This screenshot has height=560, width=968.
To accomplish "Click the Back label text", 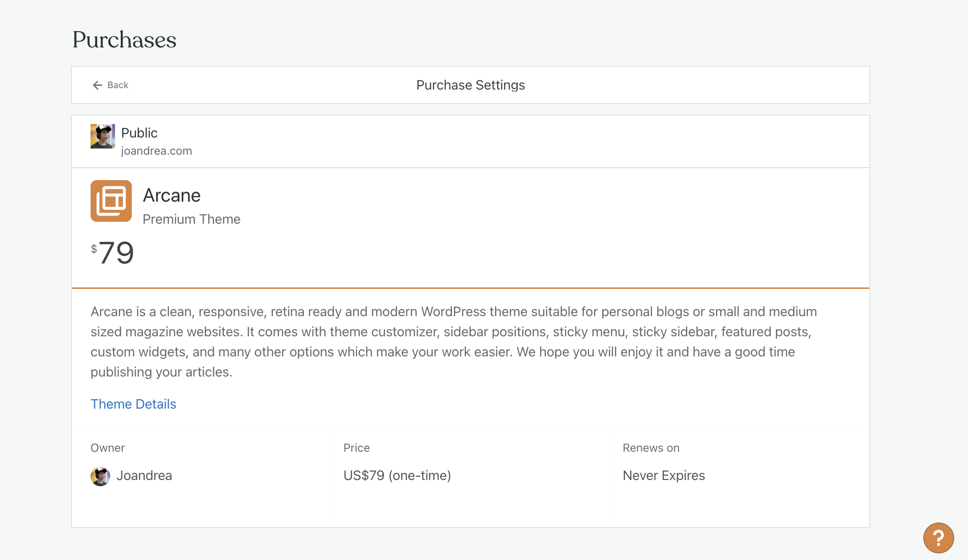I will pos(118,85).
